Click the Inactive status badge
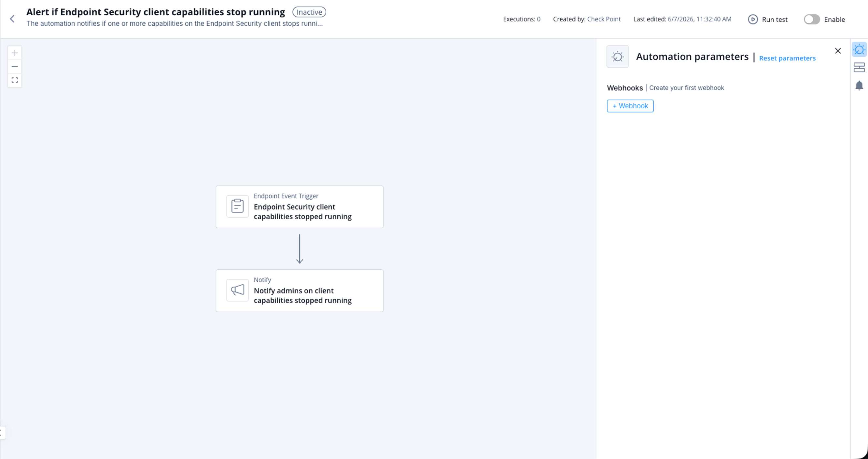The image size is (868, 459). click(309, 12)
